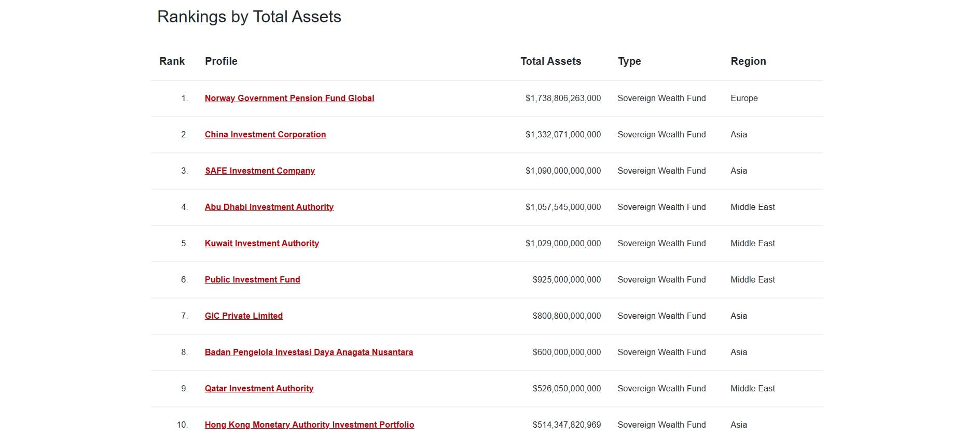Click Middle East region for Public Investment Fund
Image resolution: width=980 pixels, height=438 pixels.
click(753, 279)
